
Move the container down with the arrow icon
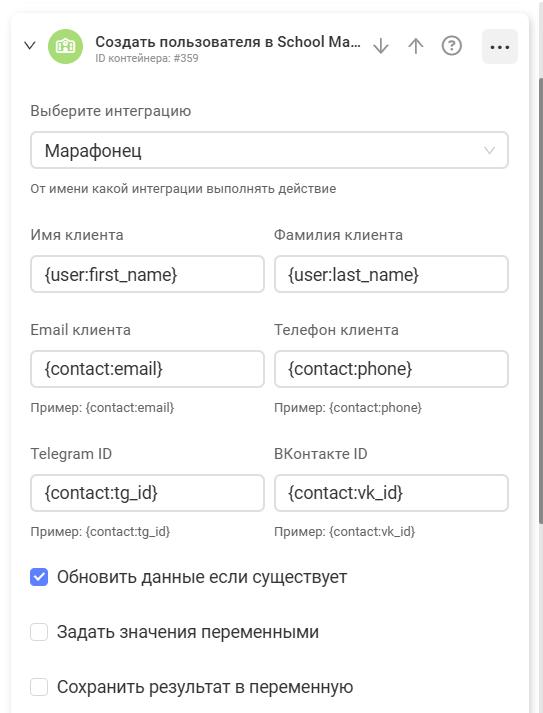tap(381, 46)
